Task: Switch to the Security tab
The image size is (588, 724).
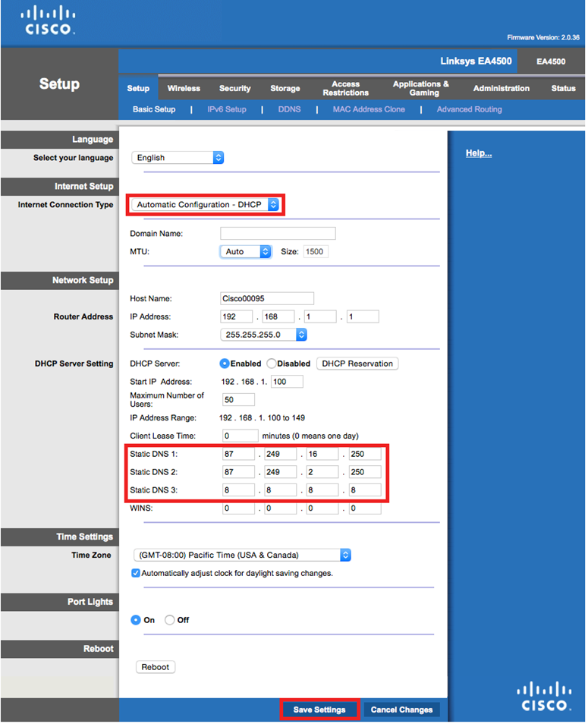Action: [x=235, y=88]
